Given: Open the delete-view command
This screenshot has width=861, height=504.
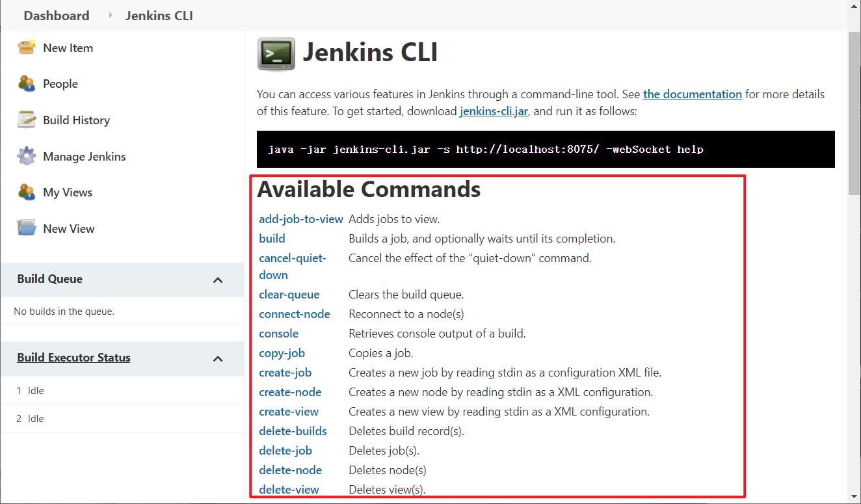Looking at the screenshot, I should point(289,490).
